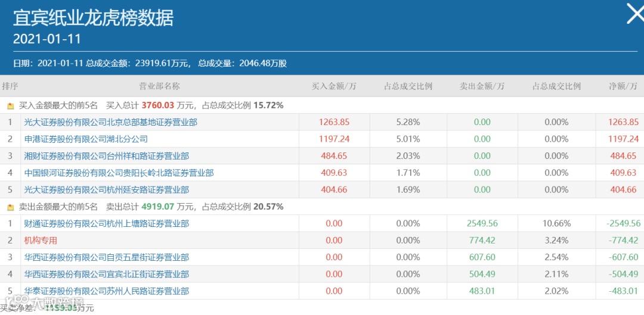Open 华西证券股份有限公司自贡五星街证券营业部 link

pyautogui.click(x=107, y=258)
